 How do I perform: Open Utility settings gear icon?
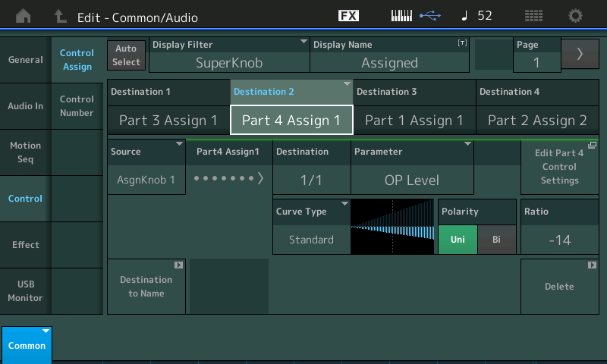pos(576,16)
